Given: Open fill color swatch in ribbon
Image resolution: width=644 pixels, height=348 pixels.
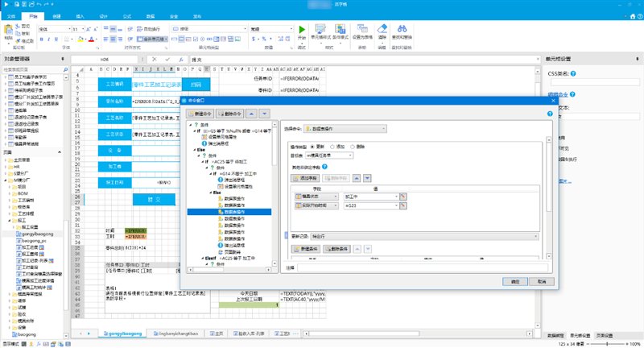Looking at the screenshot, I should (x=81, y=39).
